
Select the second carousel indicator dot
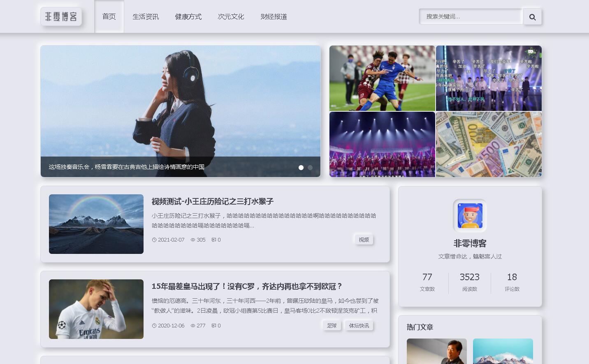pyautogui.click(x=310, y=168)
